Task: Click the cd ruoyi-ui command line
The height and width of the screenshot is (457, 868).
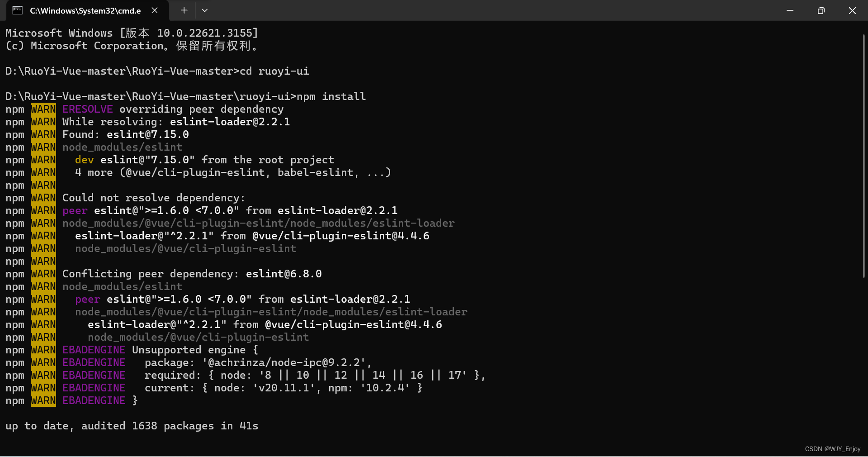Action: coord(157,71)
